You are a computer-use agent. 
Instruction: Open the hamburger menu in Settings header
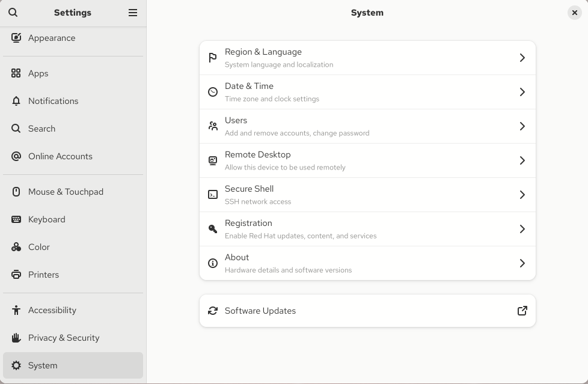tap(133, 13)
